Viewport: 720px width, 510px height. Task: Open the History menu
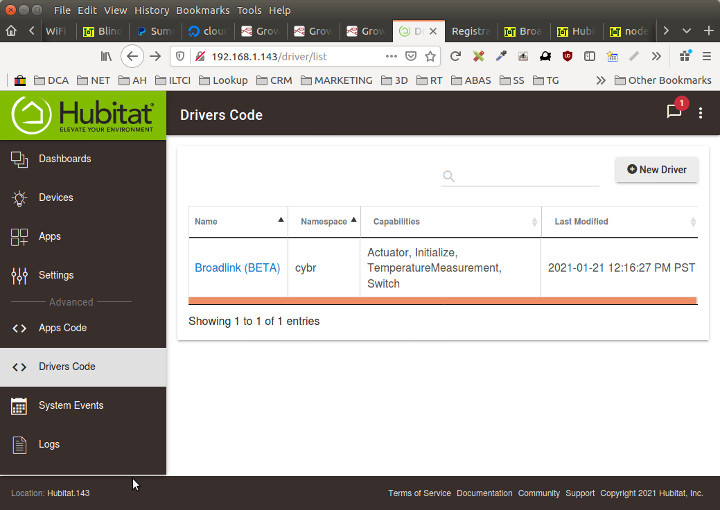[x=152, y=10]
